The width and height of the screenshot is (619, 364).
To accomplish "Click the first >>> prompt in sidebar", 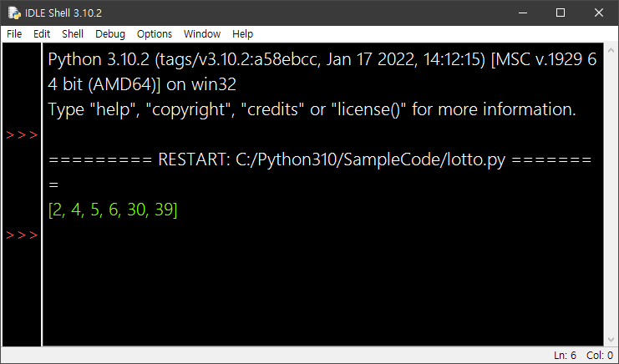I will tap(22, 135).
